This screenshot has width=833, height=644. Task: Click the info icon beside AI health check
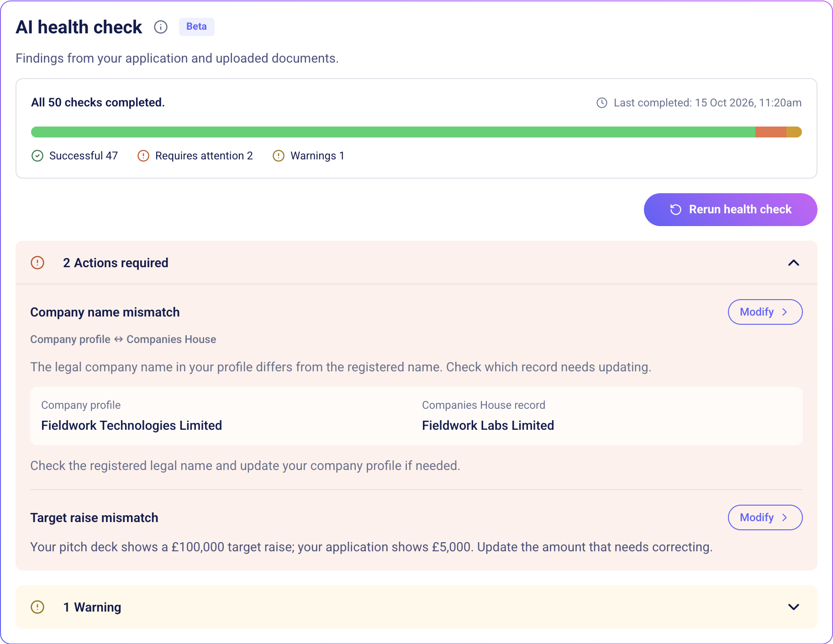click(x=161, y=27)
